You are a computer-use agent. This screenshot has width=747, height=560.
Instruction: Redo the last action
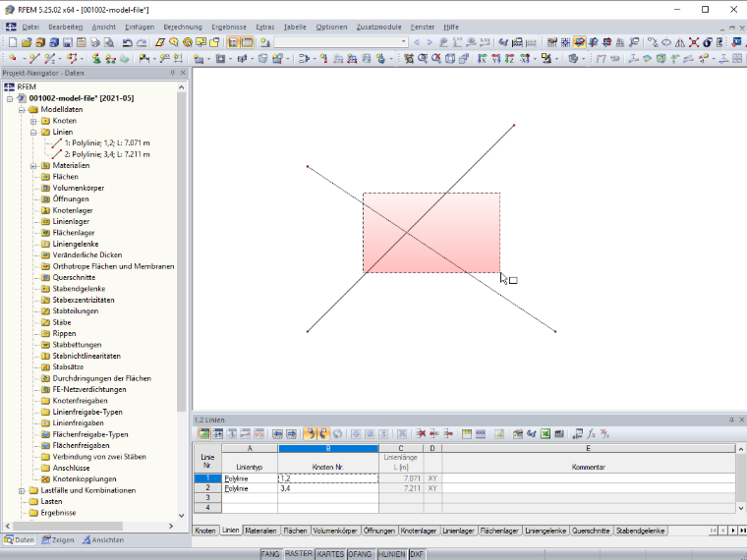[x=142, y=42]
